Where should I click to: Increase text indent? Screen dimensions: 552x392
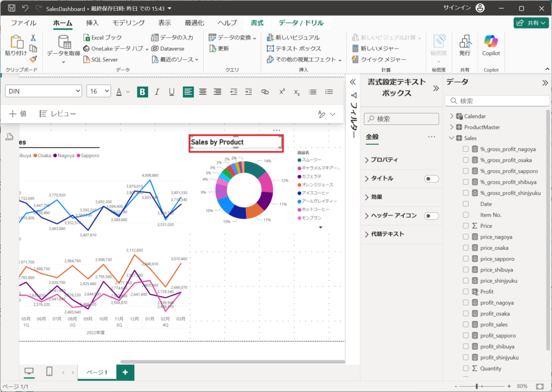(x=249, y=92)
